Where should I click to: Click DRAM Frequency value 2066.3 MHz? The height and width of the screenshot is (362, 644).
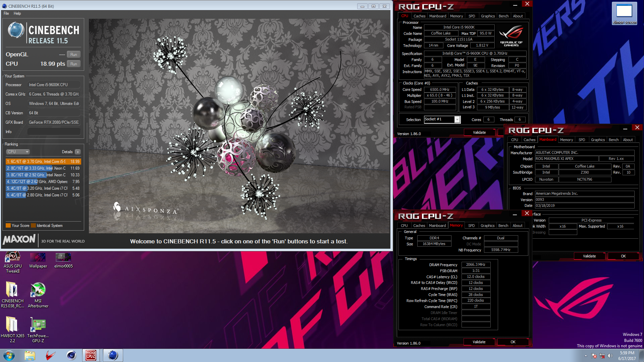[476, 264]
